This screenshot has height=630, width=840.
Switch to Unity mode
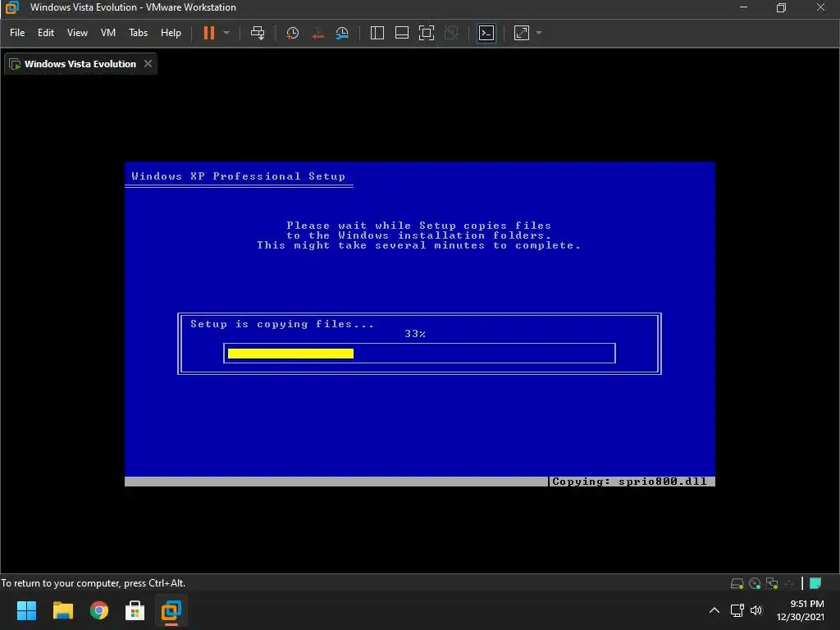[451, 33]
